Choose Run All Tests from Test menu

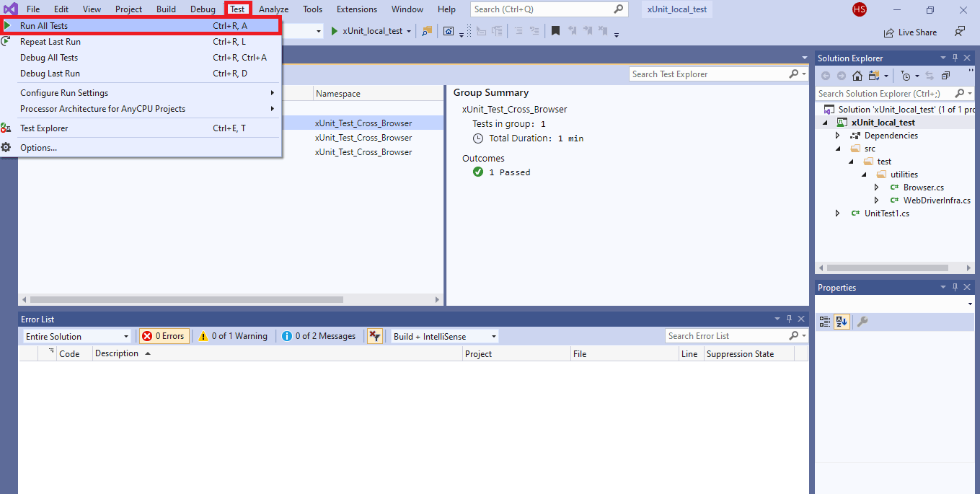click(141, 26)
